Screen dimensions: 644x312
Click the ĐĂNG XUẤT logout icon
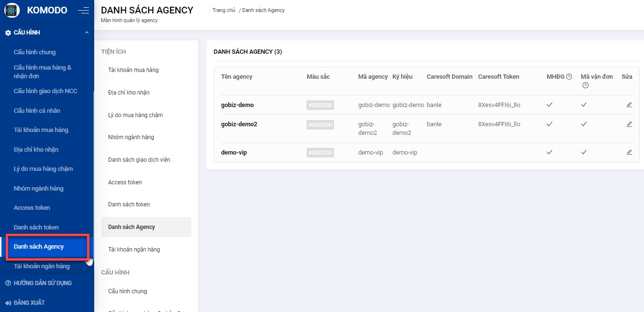click(x=8, y=303)
